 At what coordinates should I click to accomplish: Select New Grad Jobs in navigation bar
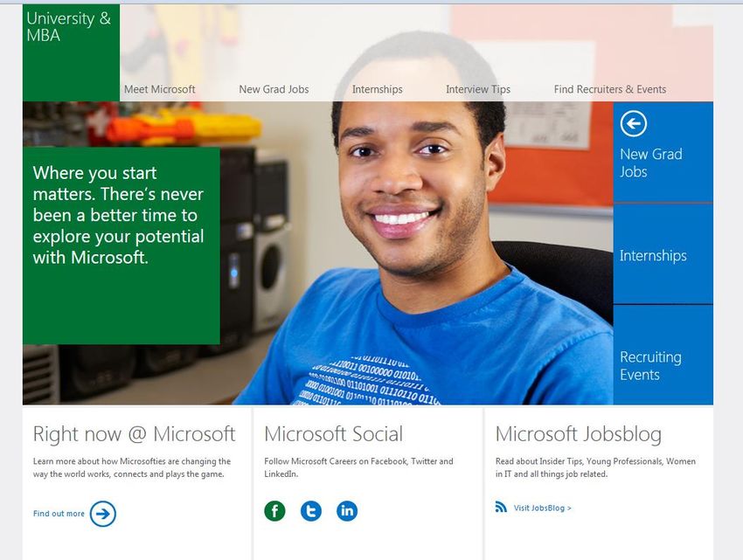click(x=274, y=89)
